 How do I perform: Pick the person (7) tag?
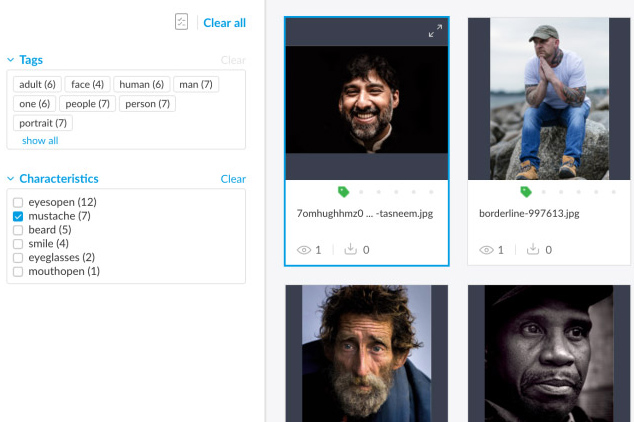(147, 104)
